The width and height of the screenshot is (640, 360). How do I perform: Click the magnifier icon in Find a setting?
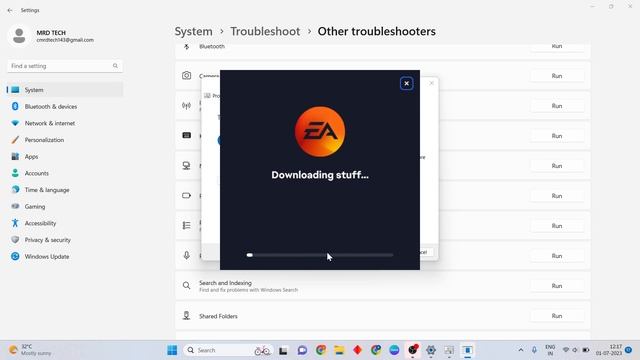pos(115,66)
